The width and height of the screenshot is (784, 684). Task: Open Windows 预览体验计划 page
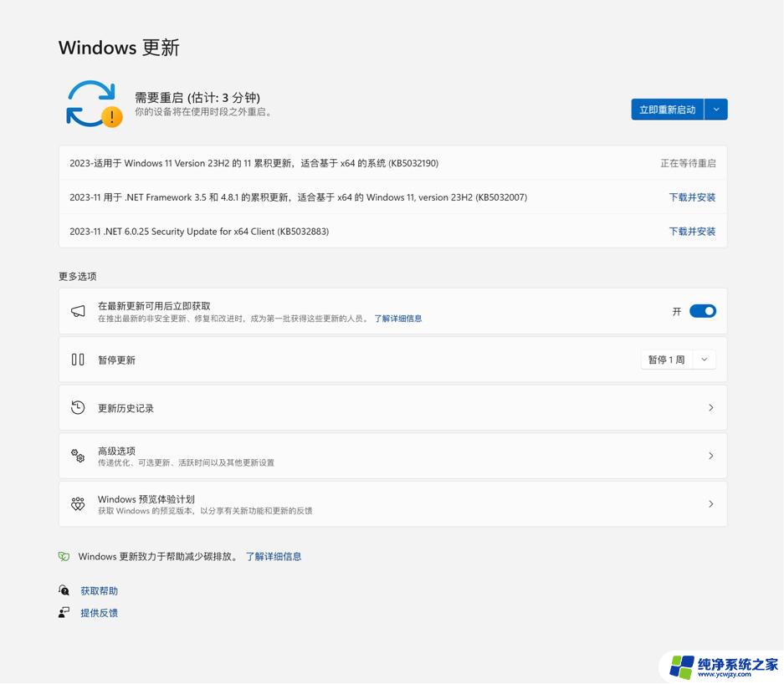coord(393,503)
